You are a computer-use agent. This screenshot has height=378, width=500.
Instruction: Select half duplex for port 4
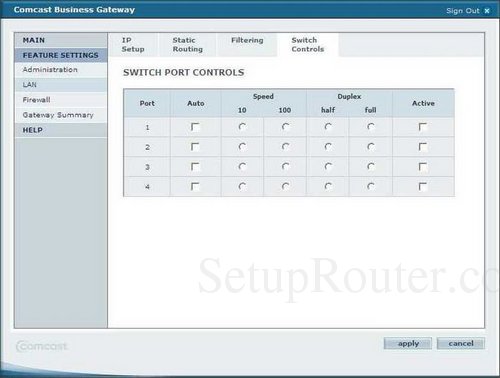click(x=328, y=186)
